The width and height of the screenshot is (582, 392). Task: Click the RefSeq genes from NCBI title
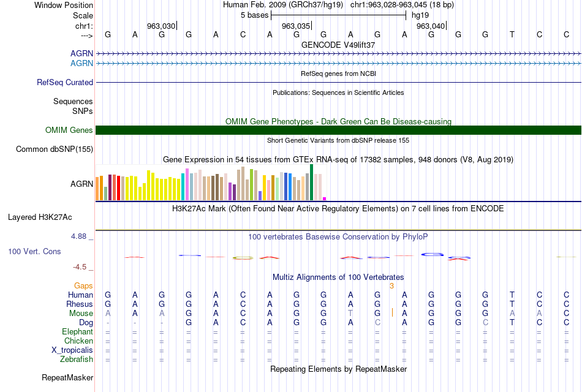[x=338, y=73]
